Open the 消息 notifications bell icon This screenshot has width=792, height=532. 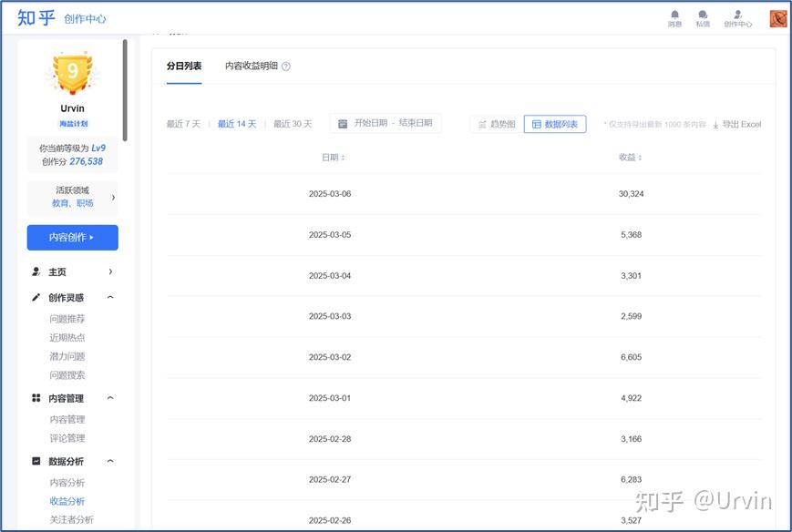(674, 15)
